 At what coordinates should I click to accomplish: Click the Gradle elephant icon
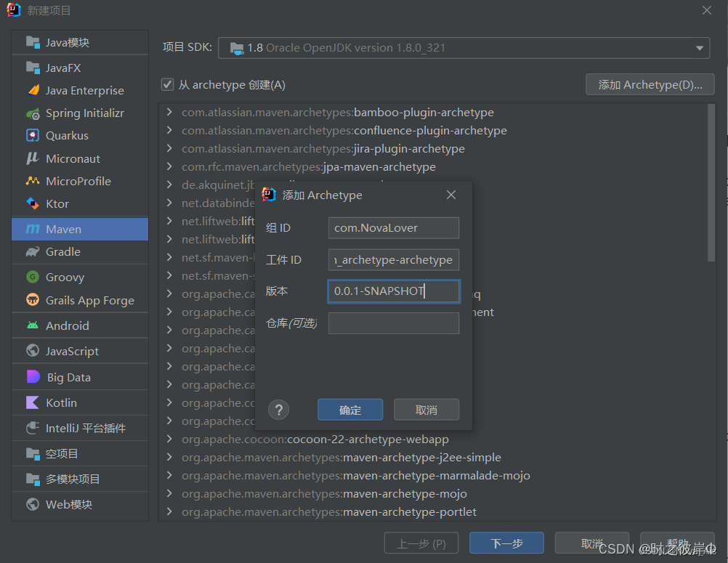[33, 251]
